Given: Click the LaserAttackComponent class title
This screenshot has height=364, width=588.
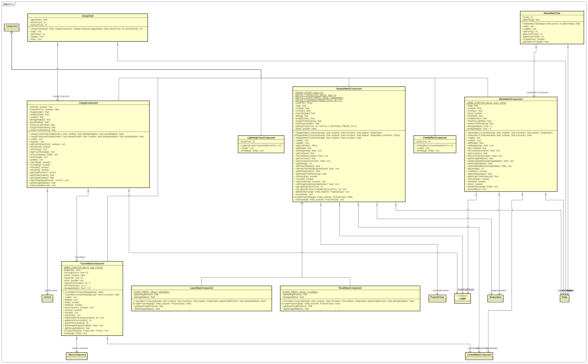Looking at the screenshot, I should click(201, 288).
